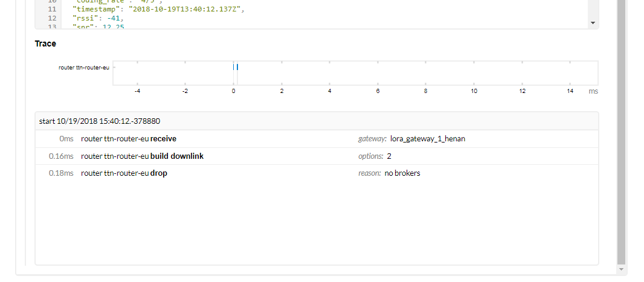Click the 14 tick on the trace axis
The height and width of the screenshot is (282, 644).
point(570,91)
